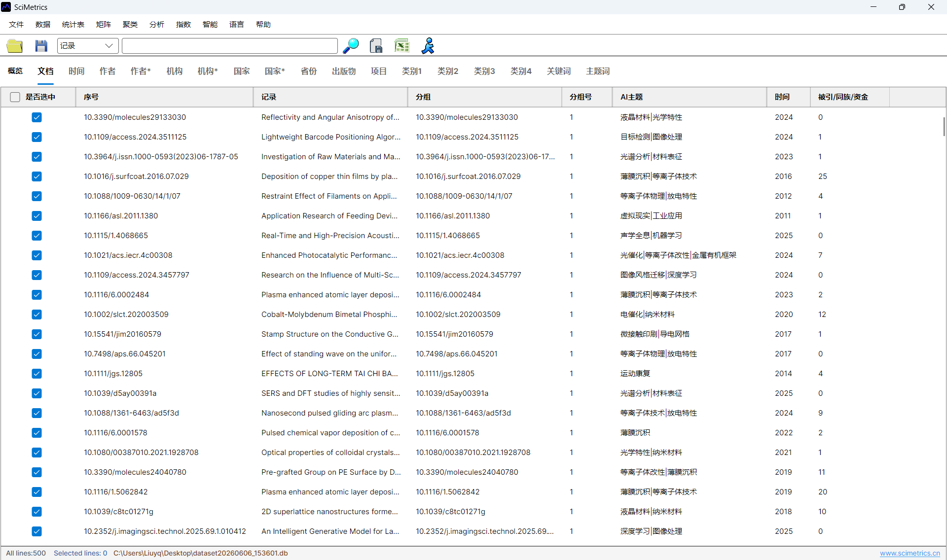Open the 文件 menu
Viewport: 947px width, 560px height.
point(16,25)
